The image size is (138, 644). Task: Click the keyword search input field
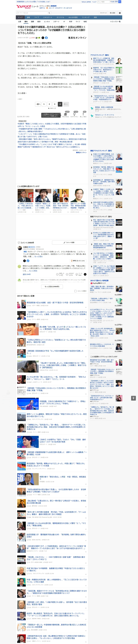(x=32, y=13)
